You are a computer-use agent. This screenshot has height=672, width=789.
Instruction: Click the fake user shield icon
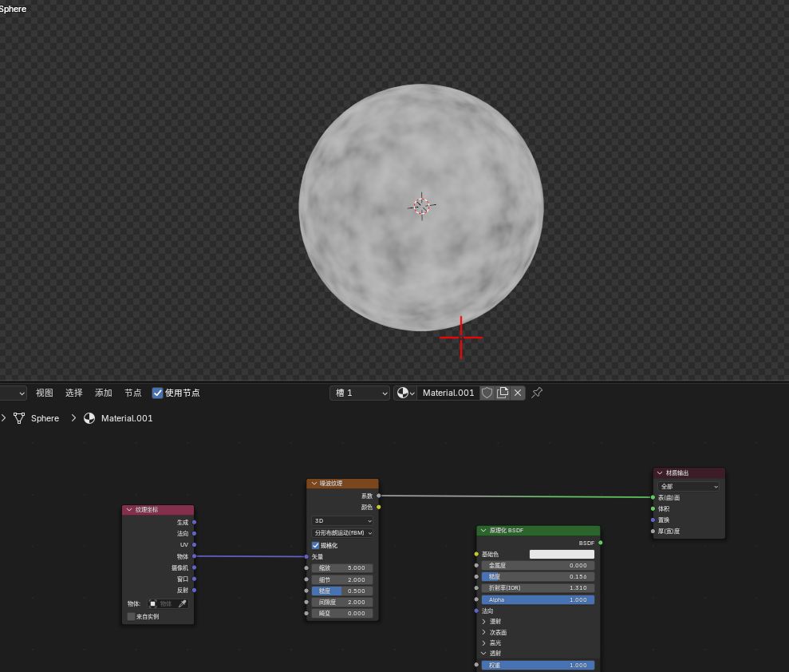tap(487, 393)
